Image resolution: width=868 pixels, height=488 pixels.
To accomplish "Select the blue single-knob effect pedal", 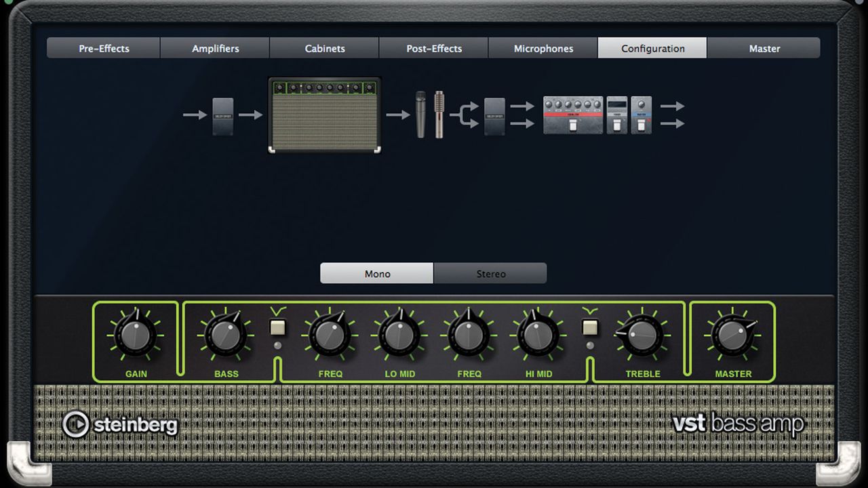I will point(642,115).
